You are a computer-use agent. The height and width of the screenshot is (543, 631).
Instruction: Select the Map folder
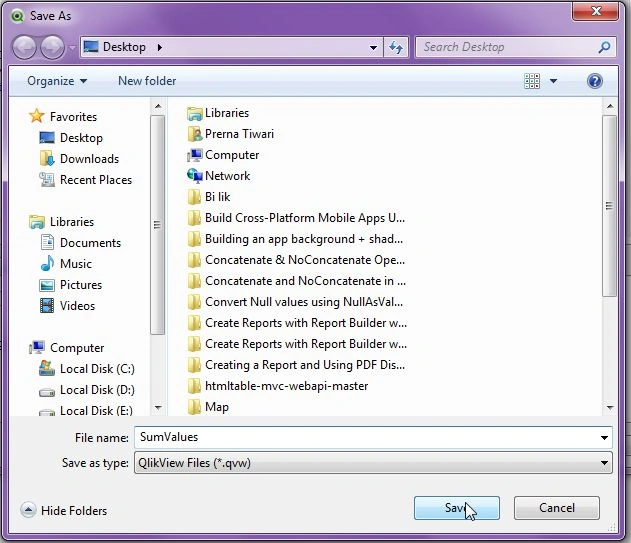(x=208, y=407)
